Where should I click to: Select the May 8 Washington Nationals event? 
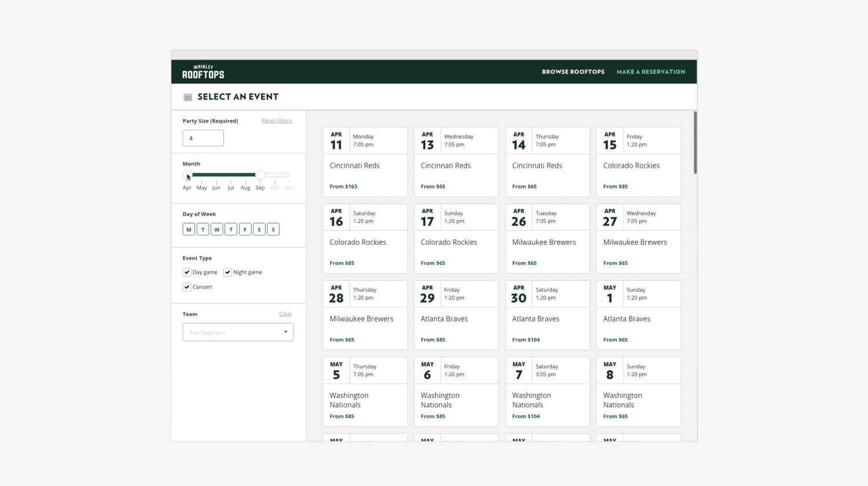(x=639, y=392)
